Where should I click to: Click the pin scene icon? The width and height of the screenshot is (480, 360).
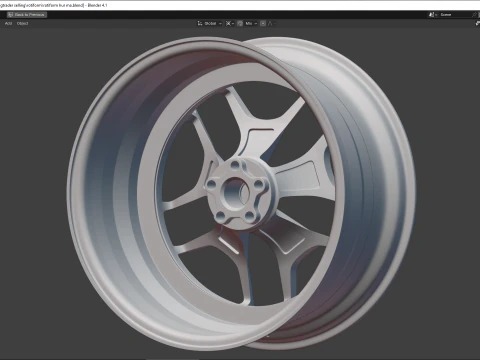tap(475, 15)
